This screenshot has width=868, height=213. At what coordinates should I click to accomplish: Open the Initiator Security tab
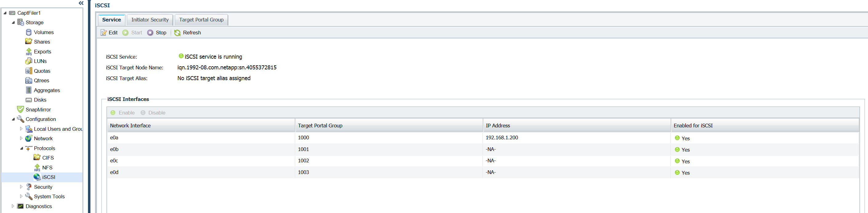pos(150,20)
